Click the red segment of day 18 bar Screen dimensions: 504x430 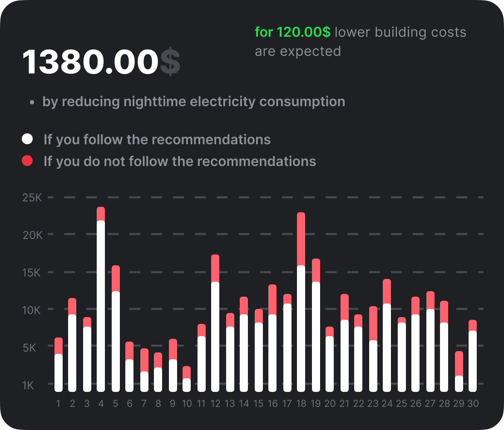coord(301,239)
